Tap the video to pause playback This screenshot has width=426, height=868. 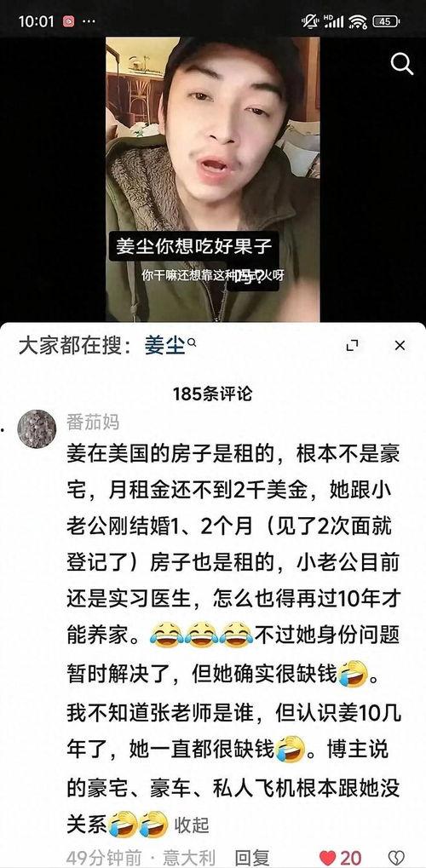[x=213, y=180]
